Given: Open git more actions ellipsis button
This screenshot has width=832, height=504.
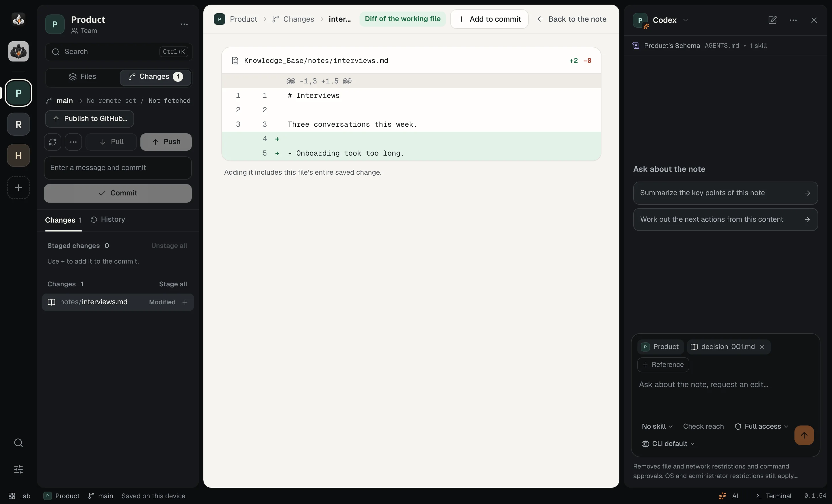Looking at the screenshot, I should point(73,142).
